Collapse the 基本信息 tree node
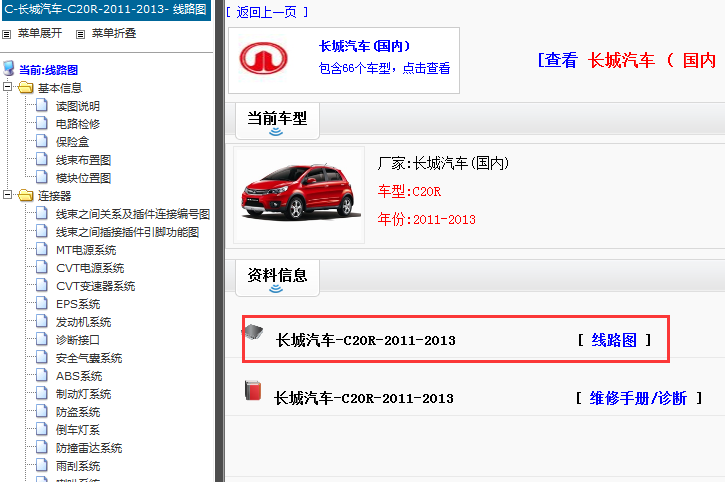 pyautogui.click(x=7, y=87)
